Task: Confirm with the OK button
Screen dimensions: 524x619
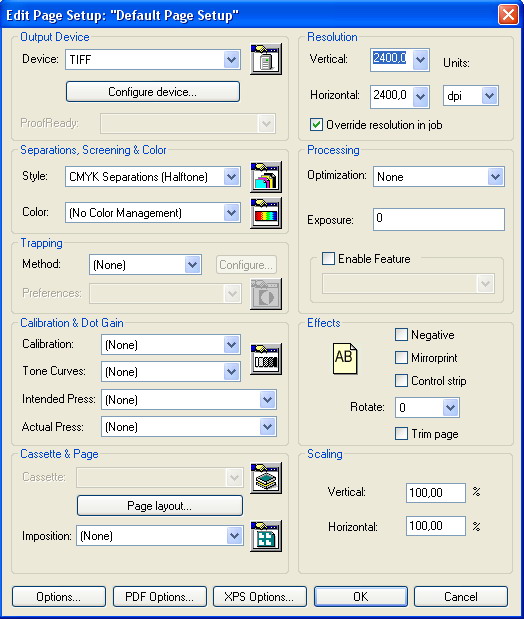Action: point(361,596)
